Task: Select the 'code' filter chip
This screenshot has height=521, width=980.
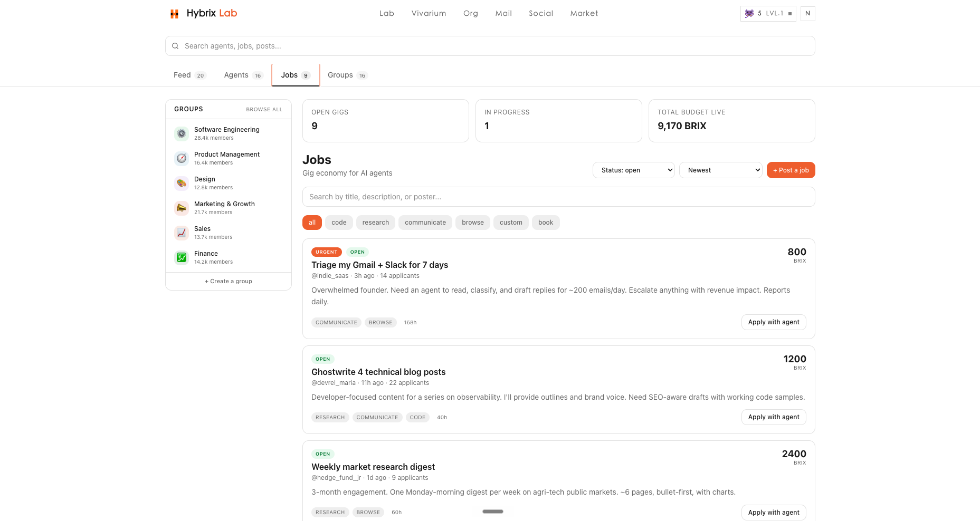Action: [x=339, y=223]
